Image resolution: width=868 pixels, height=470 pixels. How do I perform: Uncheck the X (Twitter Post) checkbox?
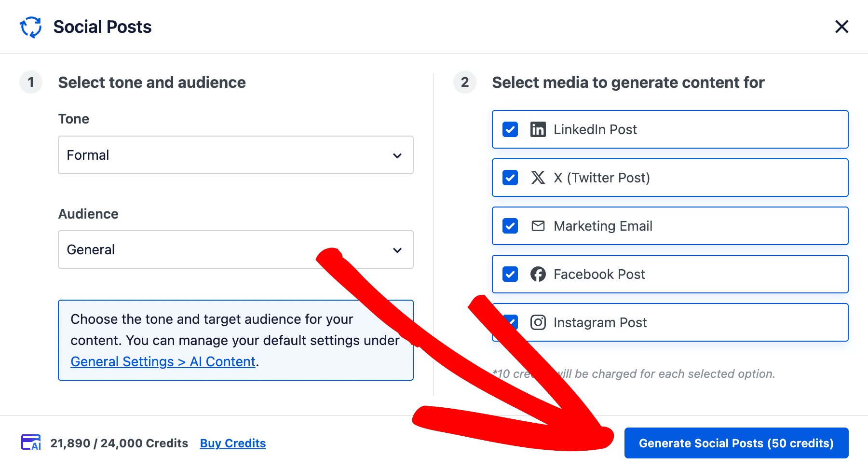[x=510, y=178]
